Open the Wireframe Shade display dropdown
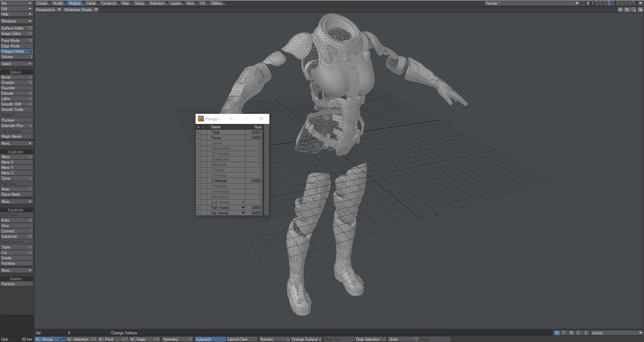 click(x=81, y=9)
